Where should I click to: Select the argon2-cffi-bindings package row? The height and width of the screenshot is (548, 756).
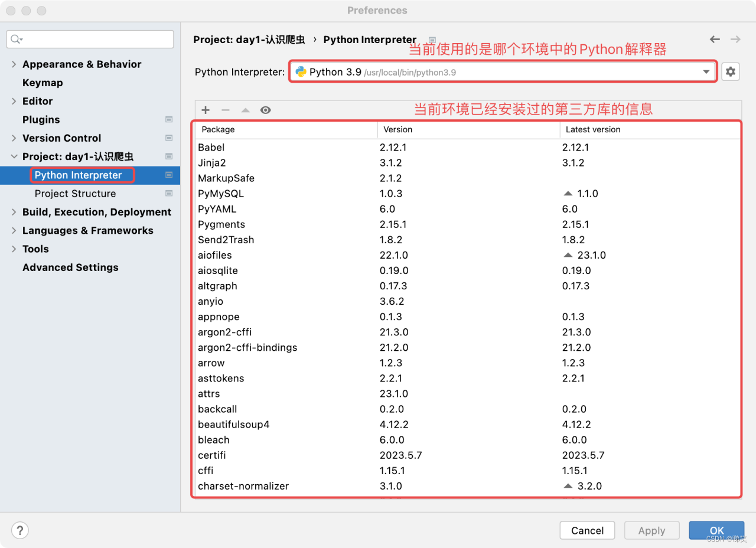[468, 347]
